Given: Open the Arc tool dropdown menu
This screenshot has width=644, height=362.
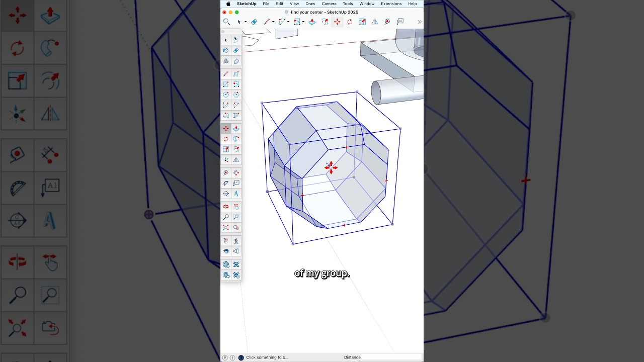Looking at the screenshot, I should pos(288,22).
